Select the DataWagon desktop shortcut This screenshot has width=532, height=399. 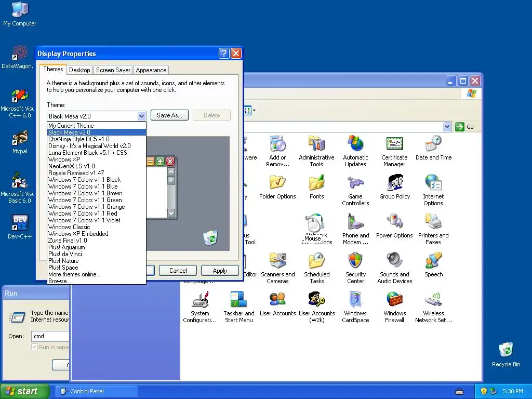pyautogui.click(x=18, y=57)
